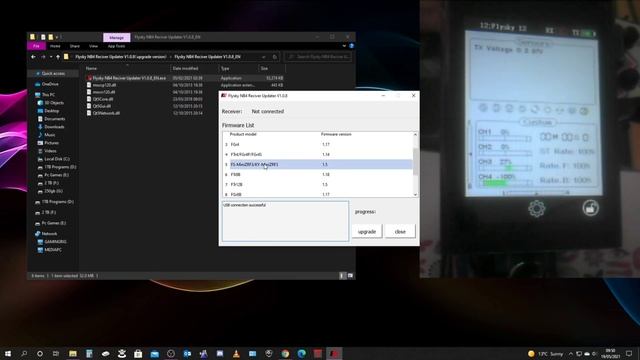
Task: Open Outlook from the taskbar
Action: click(x=187, y=353)
